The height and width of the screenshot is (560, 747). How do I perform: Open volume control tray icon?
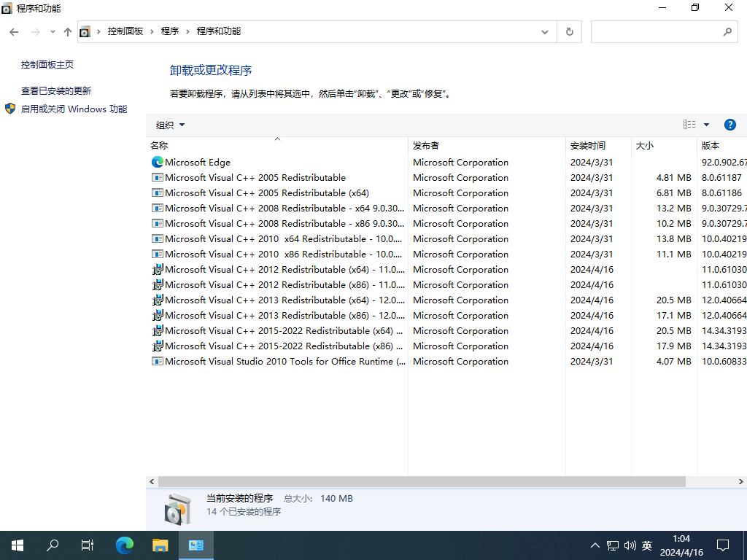[630, 545]
